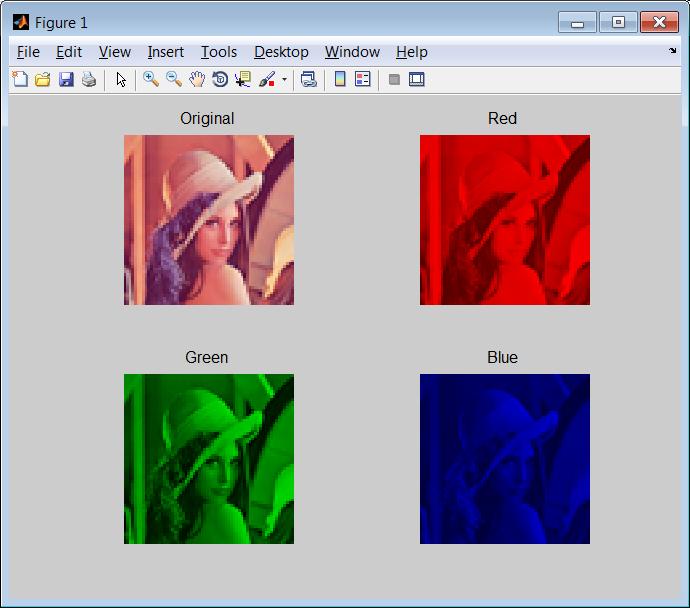Click the 'Blue' subplot title
690x608 pixels.
502,357
